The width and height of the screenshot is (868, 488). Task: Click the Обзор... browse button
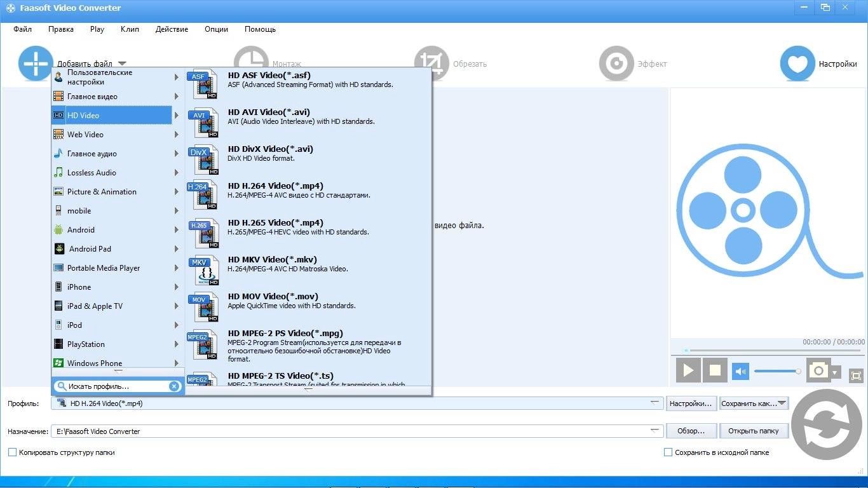pyautogui.click(x=691, y=431)
